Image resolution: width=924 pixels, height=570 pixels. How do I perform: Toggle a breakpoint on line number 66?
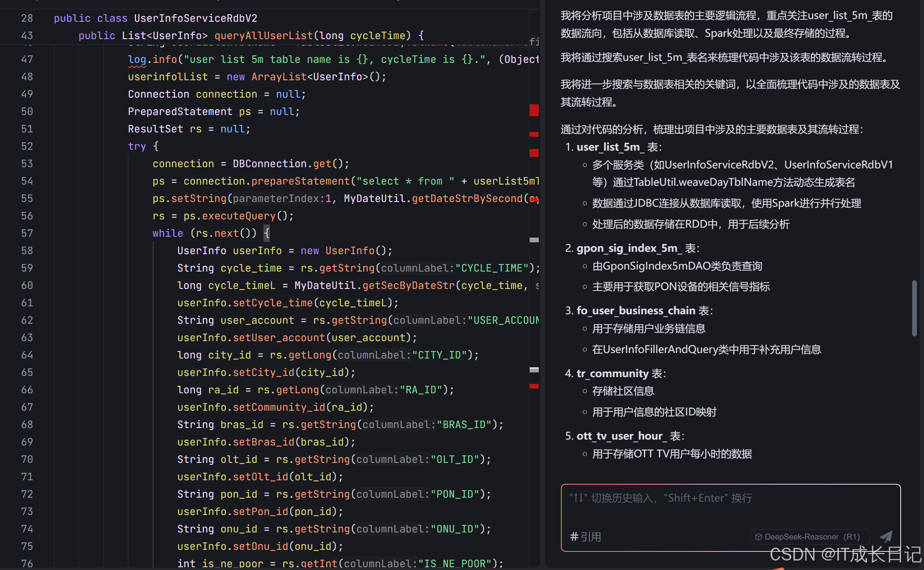pyautogui.click(x=27, y=390)
